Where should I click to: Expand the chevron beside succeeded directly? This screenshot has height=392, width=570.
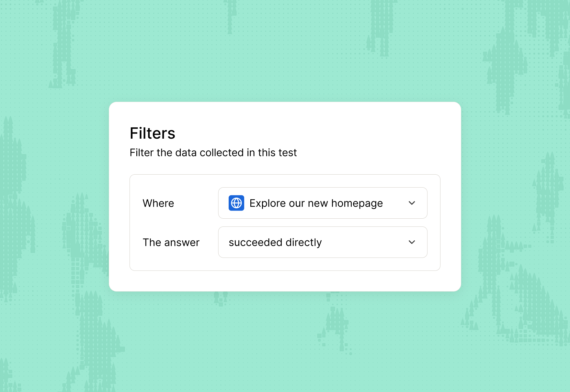pyautogui.click(x=412, y=242)
